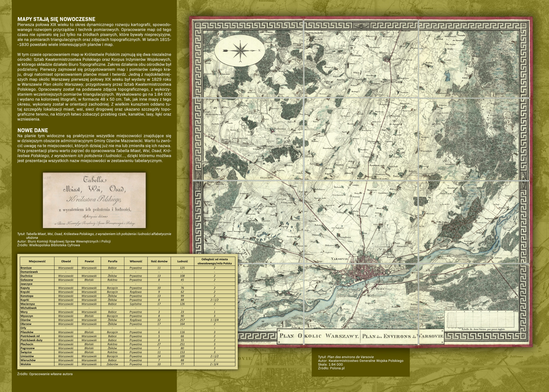
Task: Select the 'Mory' row name cell
Action: tap(37, 312)
